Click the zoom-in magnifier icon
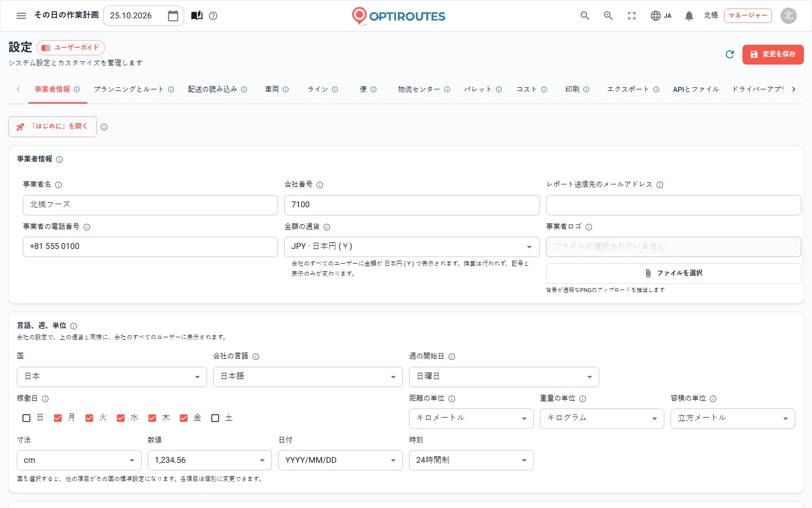Viewport: 812px width, 508px height. pyautogui.click(x=608, y=16)
